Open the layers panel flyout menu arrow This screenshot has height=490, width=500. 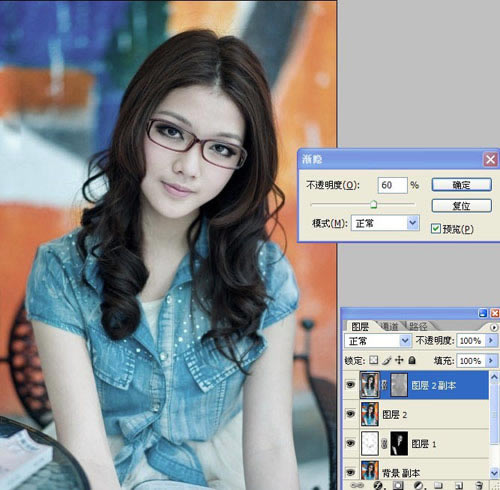click(494, 327)
